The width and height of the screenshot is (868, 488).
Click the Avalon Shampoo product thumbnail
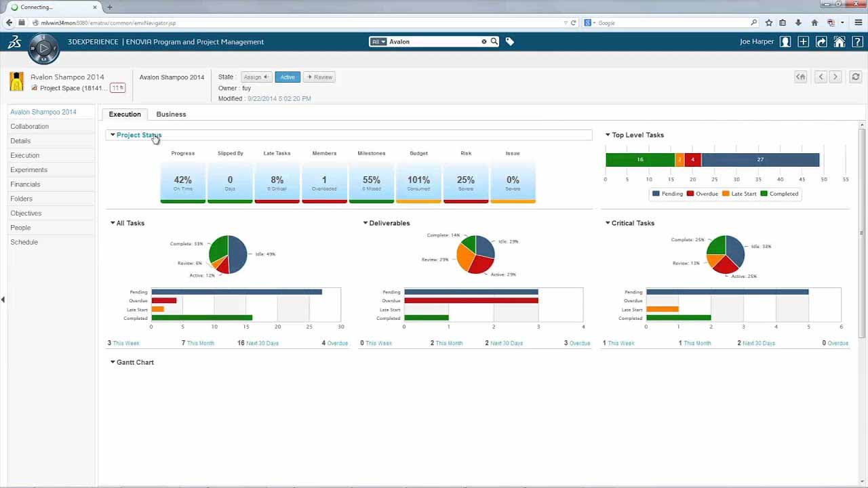pos(16,81)
